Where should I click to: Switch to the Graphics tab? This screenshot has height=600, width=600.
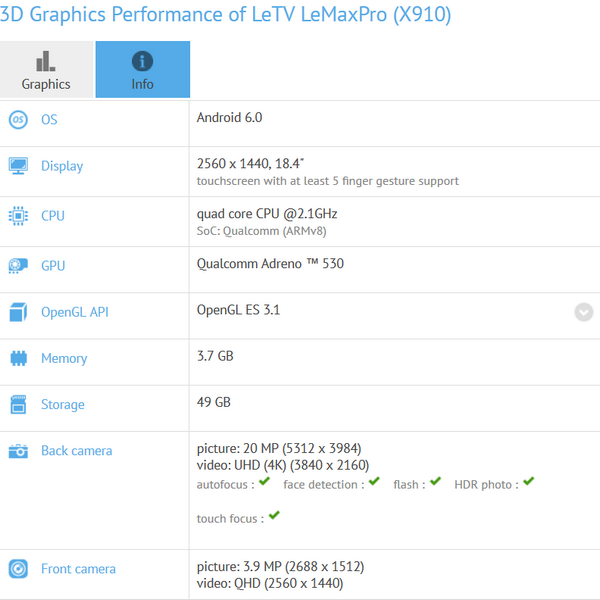[x=47, y=70]
